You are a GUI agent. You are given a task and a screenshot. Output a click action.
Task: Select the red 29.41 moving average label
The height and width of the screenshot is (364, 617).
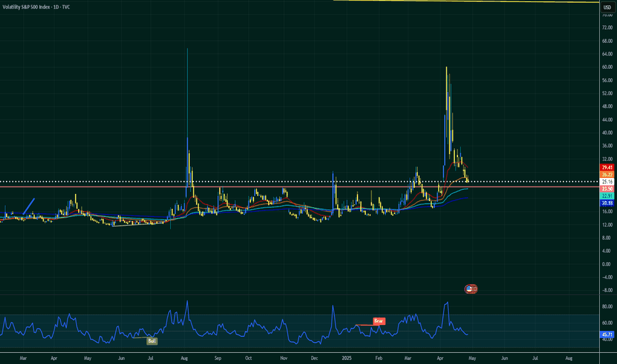tap(607, 167)
